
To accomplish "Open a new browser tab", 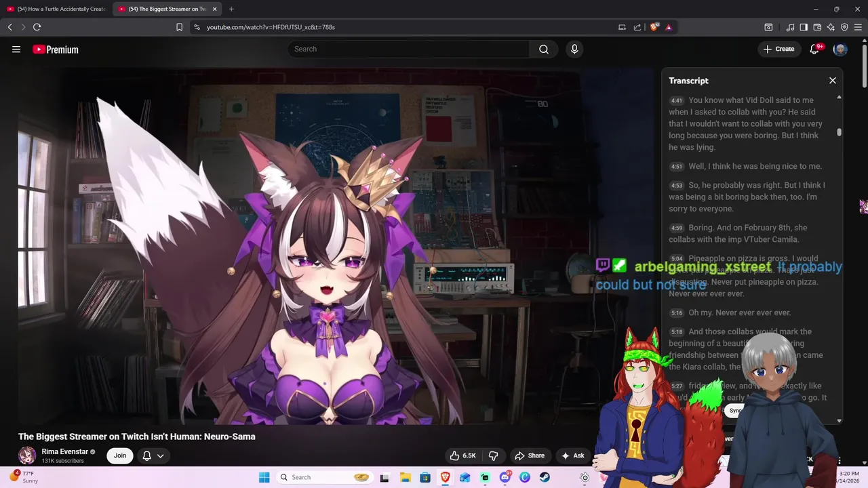I will [231, 9].
